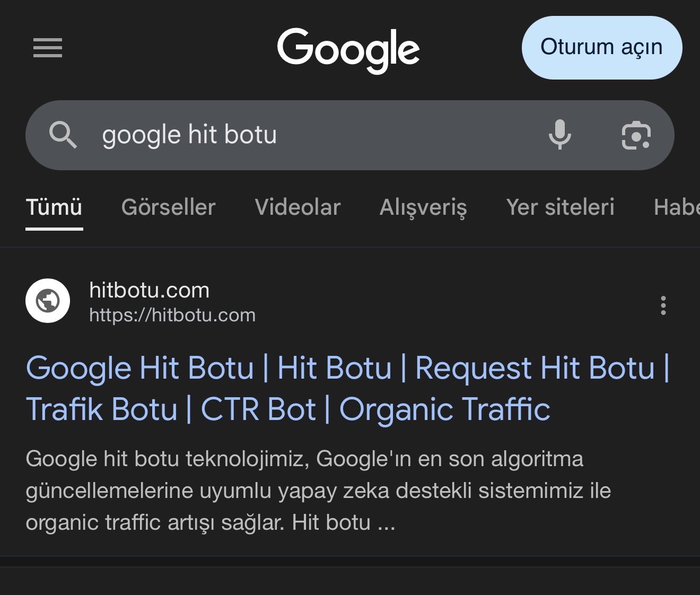The height and width of the screenshot is (595, 700).
Task: Tap the Google logo
Action: [348, 50]
